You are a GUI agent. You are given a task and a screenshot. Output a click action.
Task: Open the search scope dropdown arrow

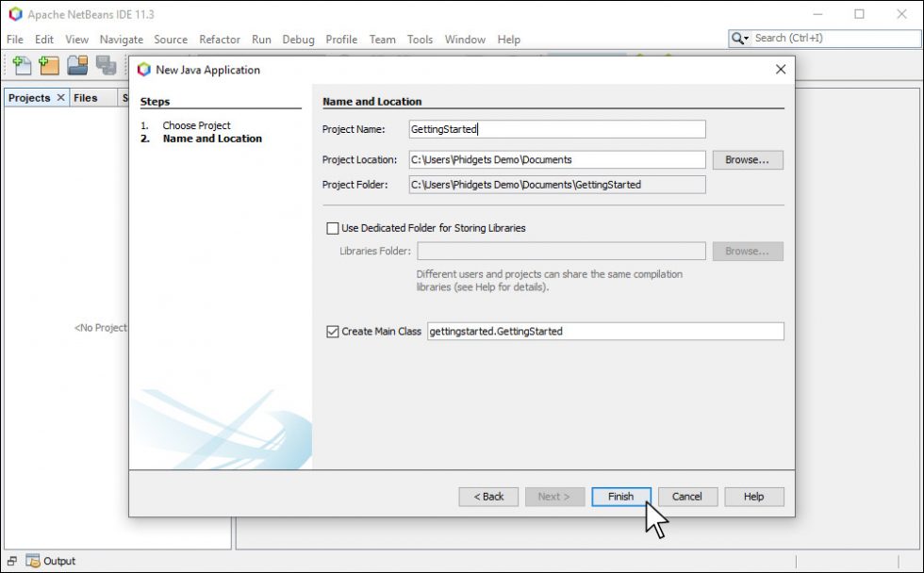pyautogui.click(x=748, y=39)
